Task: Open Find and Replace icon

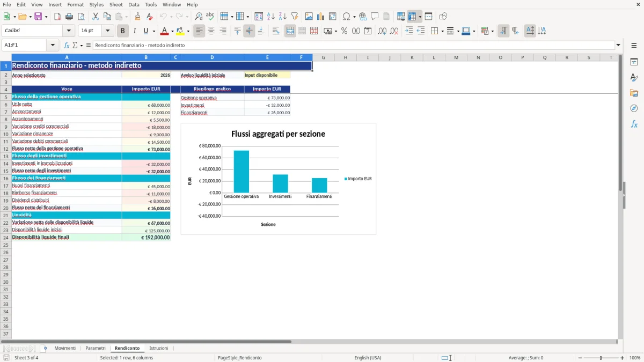Action: pos(199,17)
